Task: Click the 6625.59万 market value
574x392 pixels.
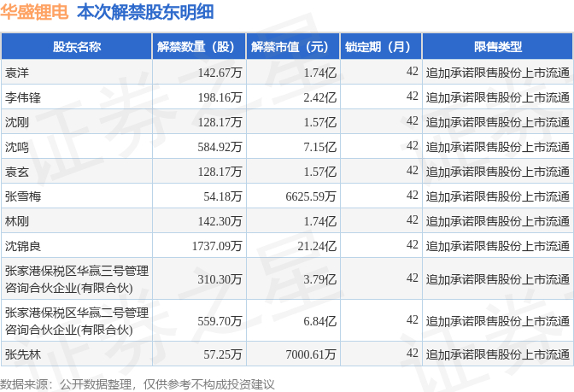Action: (311, 196)
